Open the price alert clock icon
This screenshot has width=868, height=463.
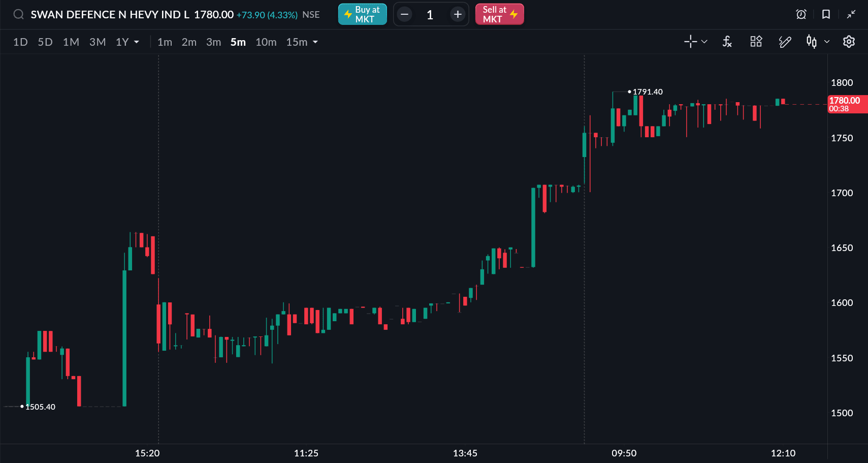(x=801, y=14)
